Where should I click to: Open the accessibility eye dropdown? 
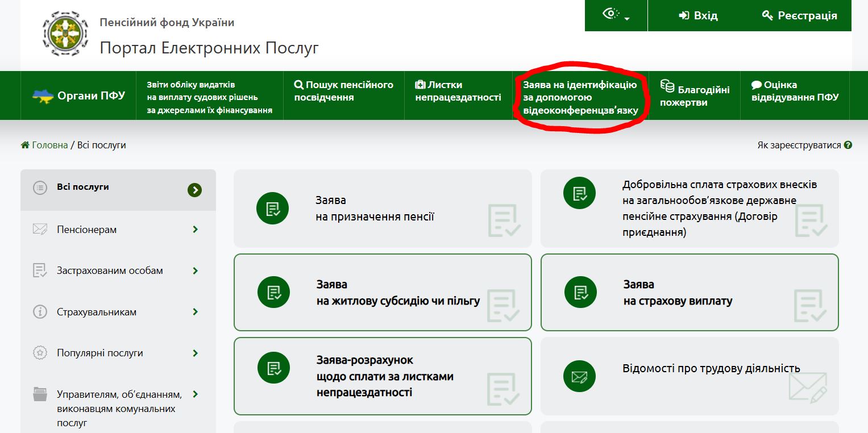(616, 15)
